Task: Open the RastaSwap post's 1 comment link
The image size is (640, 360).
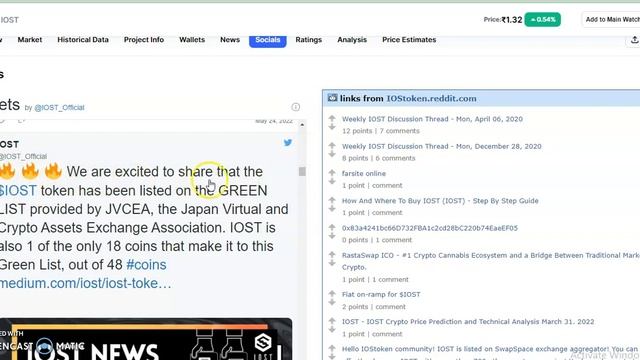Action: [390, 280]
